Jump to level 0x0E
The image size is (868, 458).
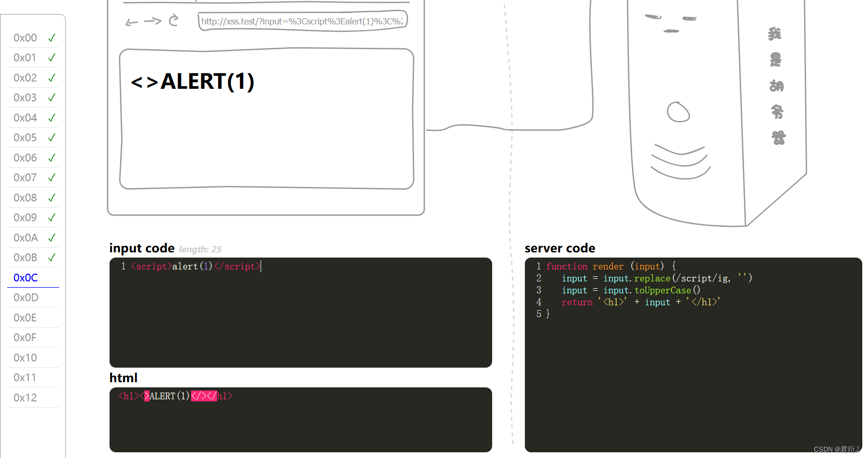coord(25,318)
